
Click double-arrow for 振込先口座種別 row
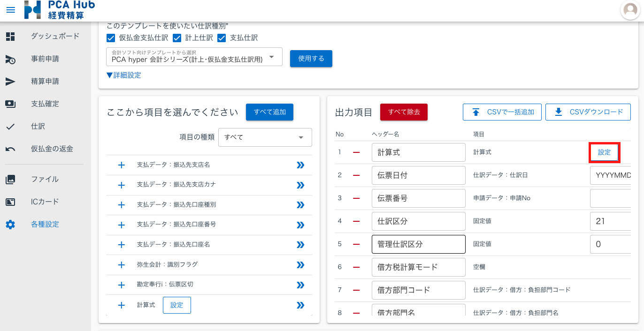[x=300, y=205]
